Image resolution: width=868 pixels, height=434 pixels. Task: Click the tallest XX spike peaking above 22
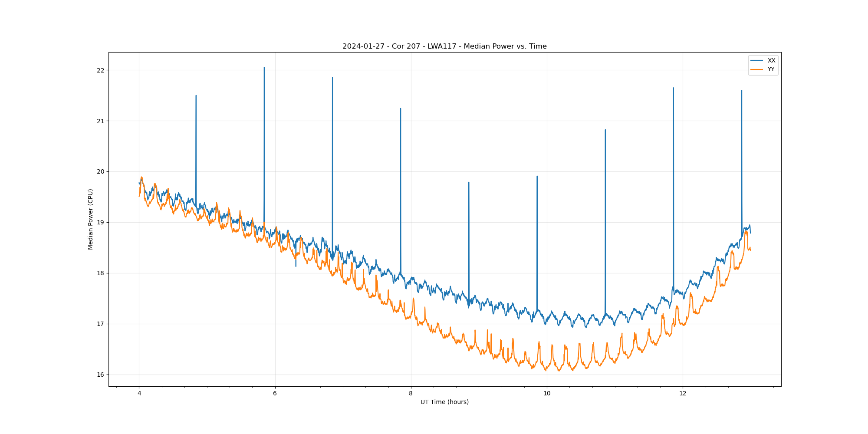[264, 68]
